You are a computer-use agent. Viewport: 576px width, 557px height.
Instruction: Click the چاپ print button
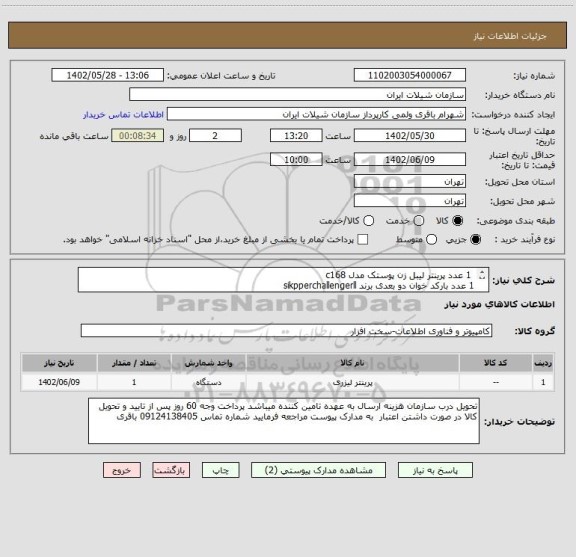[x=220, y=470]
